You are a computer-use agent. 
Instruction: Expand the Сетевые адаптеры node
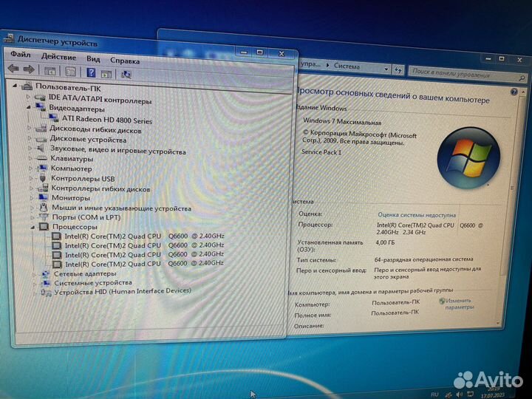[x=34, y=274]
